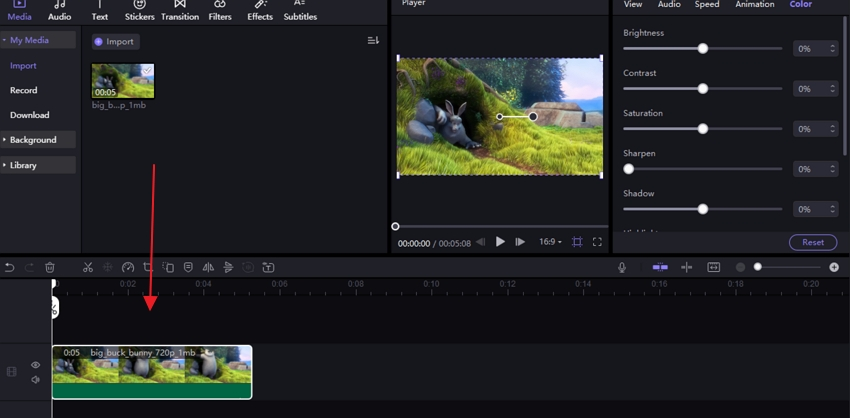Toggle crop frame icon in player
Viewport: 850px width, 418px height.
(x=577, y=242)
